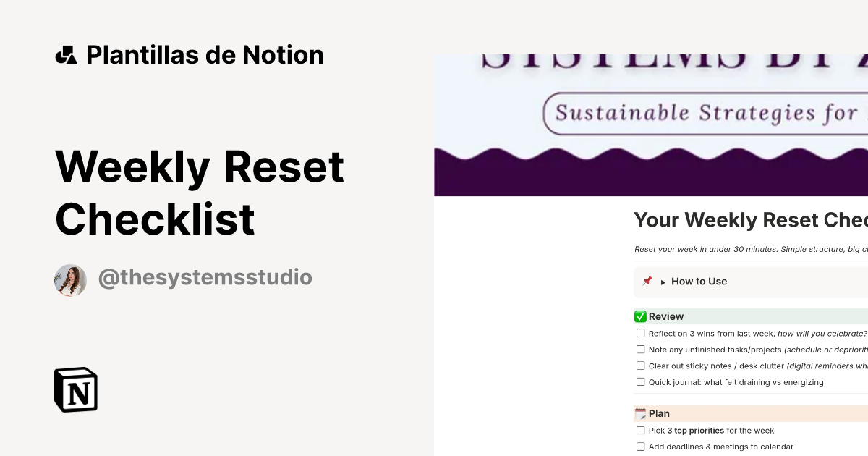Image resolution: width=868 pixels, height=456 pixels.
Task: Click the 'Your Weekly Reset Checklist' page title
Action: click(x=750, y=220)
